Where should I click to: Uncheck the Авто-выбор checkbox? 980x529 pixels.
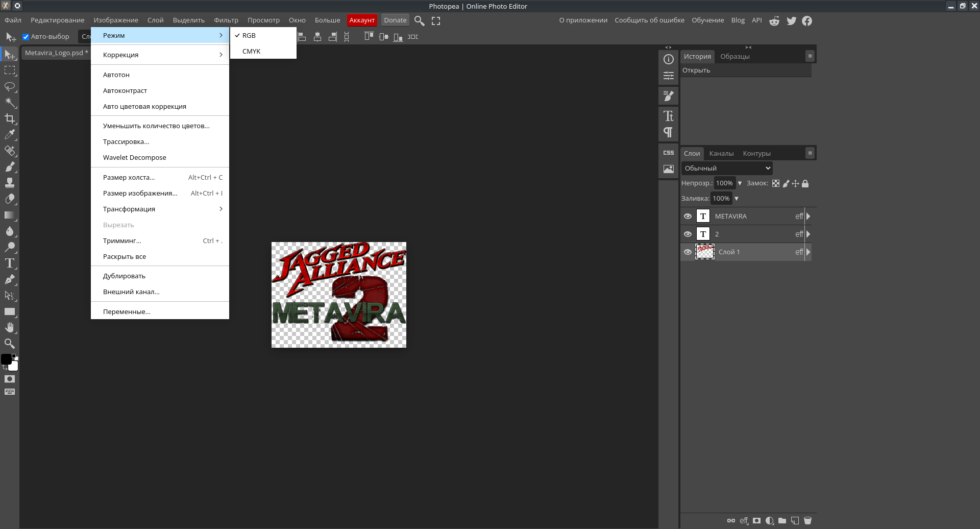26,37
